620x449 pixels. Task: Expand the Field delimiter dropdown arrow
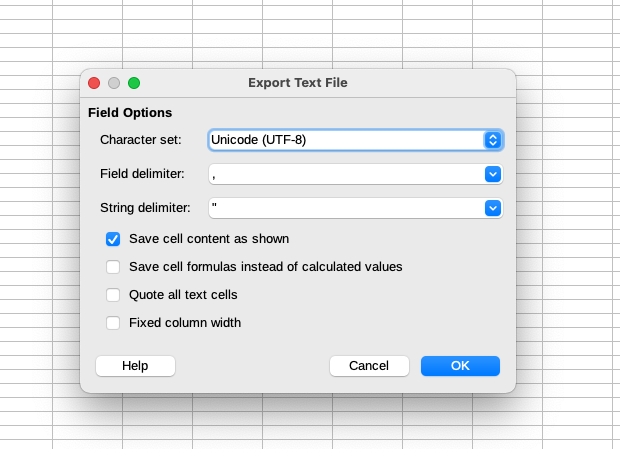(x=492, y=174)
